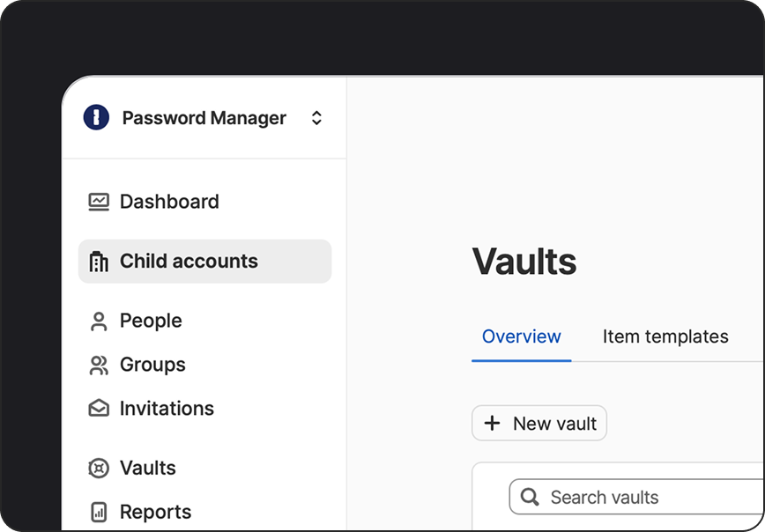
Task: Select Child accounts in sidebar
Action: (x=204, y=262)
